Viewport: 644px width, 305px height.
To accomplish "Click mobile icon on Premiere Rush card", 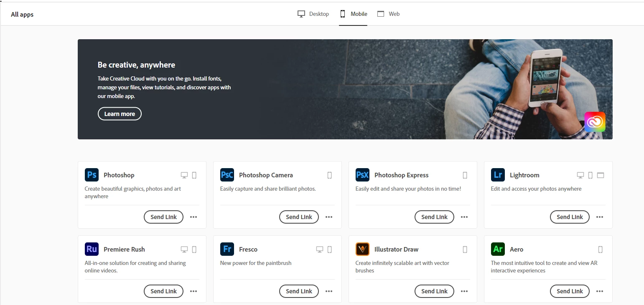I will point(194,250).
